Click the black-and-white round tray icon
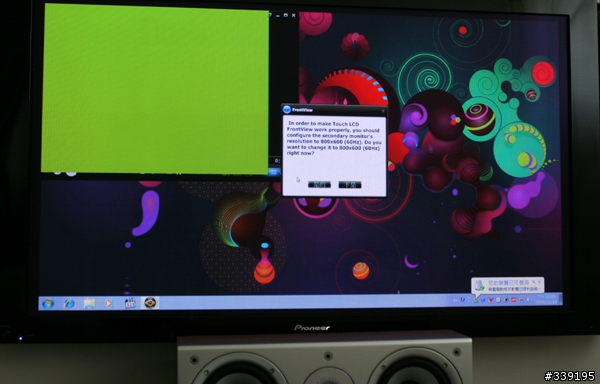The image size is (600, 384). pyautogui.click(x=506, y=300)
